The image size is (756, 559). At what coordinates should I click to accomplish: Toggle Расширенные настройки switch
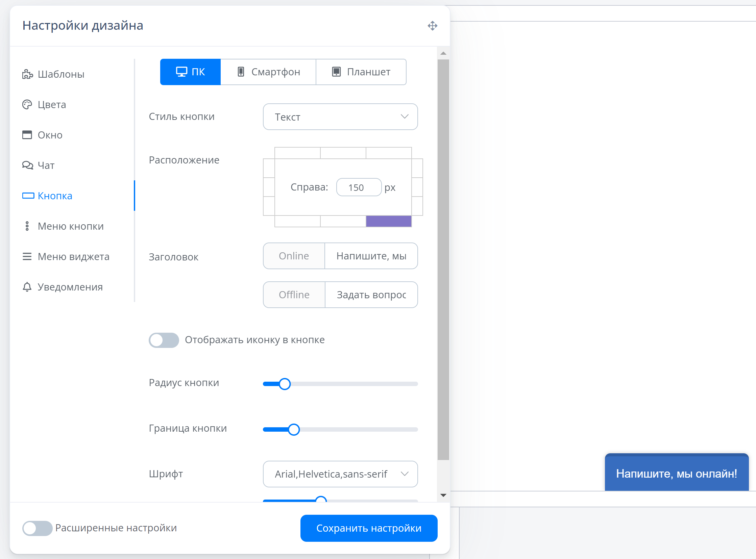[x=37, y=528]
